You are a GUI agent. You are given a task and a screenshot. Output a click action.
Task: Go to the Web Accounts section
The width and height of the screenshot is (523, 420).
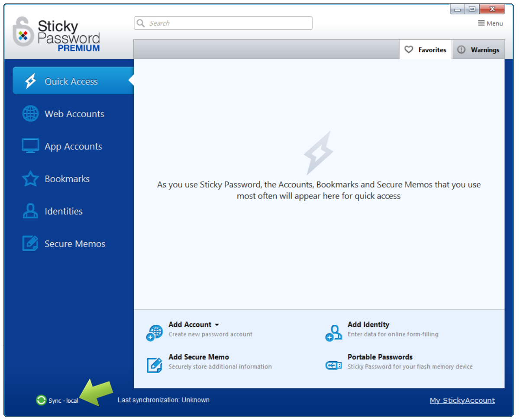pyautogui.click(x=74, y=114)
